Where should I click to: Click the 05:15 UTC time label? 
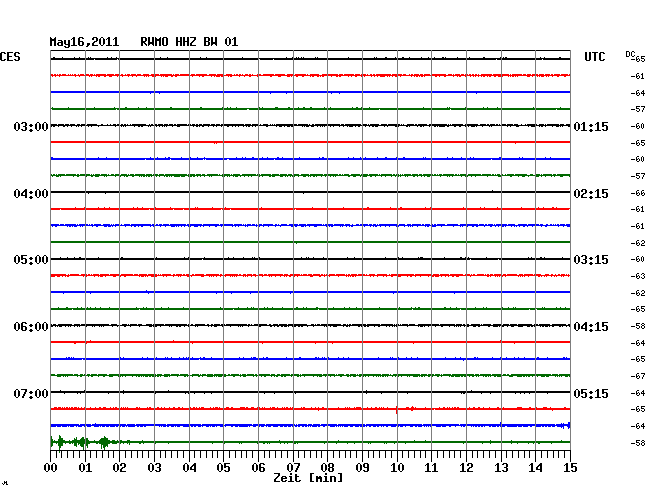click(x=591, y=393)
